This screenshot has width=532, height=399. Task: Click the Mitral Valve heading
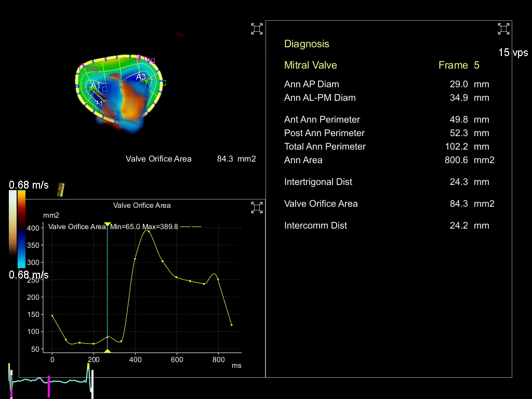pyautogui.click(x=311, y=65)
